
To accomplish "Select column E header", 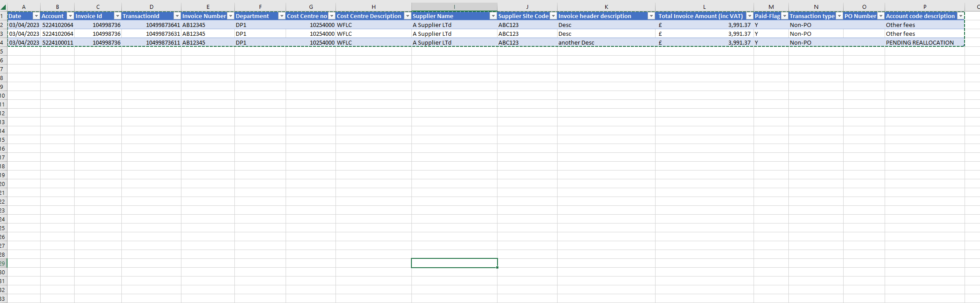I will pos(208,7).
